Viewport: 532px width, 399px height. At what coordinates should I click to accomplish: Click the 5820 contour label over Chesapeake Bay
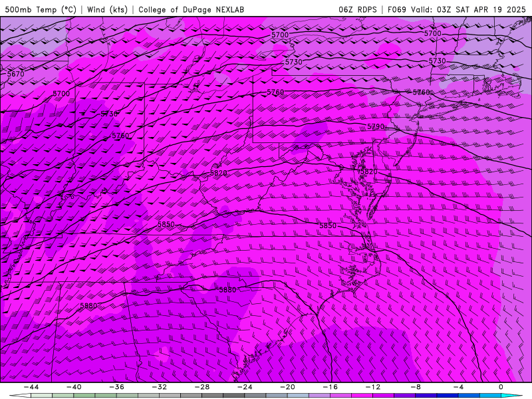click(x=368, y=172)
